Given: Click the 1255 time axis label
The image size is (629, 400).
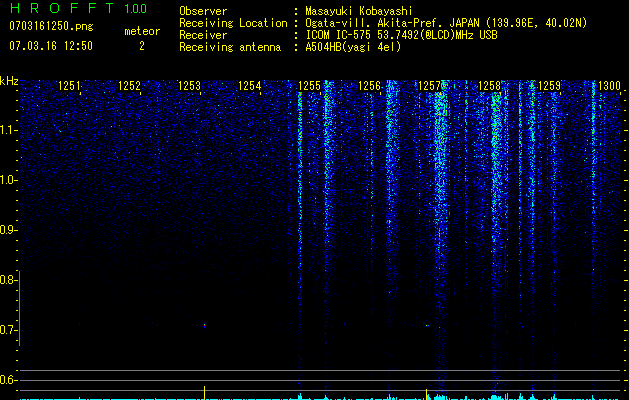Looking at the screenshot, I should coord(309,86).
